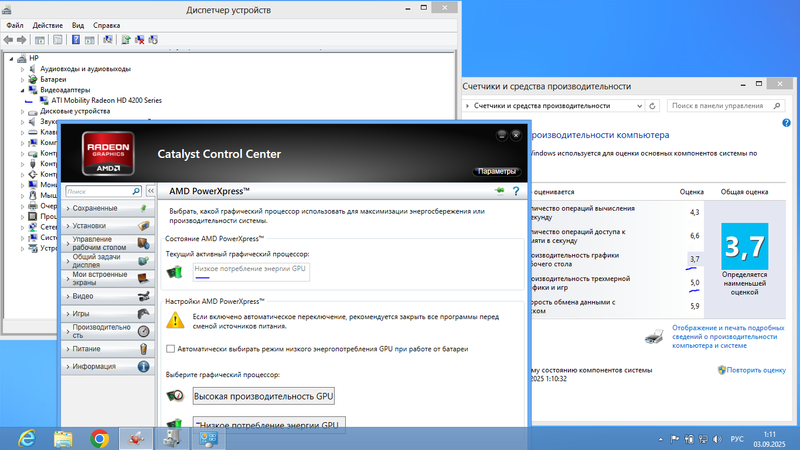Click Повторить оценку link
Viewport: 800px width, 450px height.
[756, 370]
